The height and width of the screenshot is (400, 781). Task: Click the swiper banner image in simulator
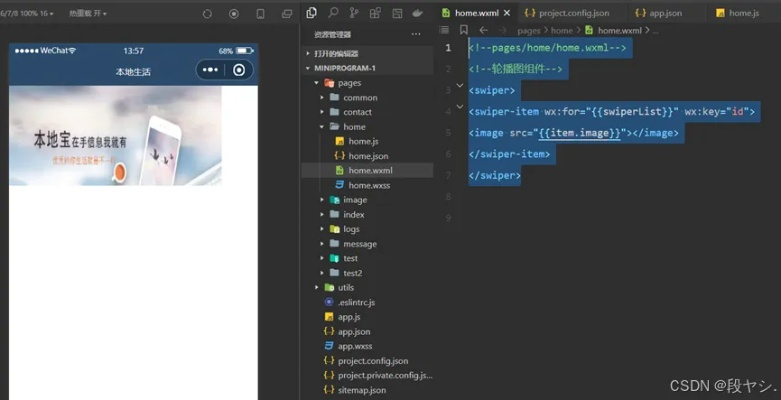[115, 136]
